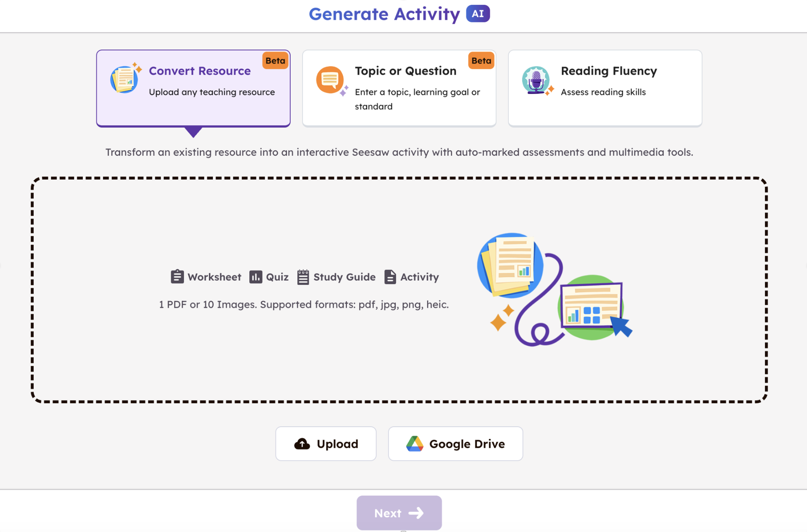The height and width of the screenshot is (532, 807).
Task: Click the Google Drive logo icon
Action: pyautogui.click(x=415, y=443)
